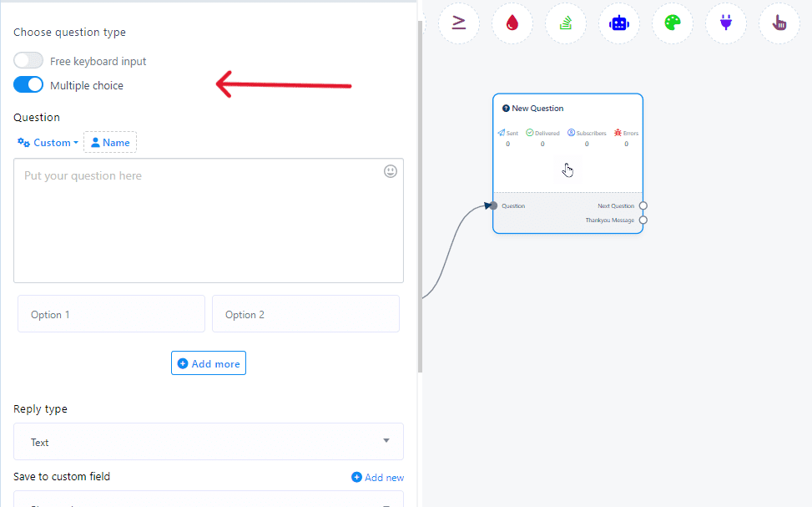Click the Next Question output connector
The image size is (812, 507).
(643, 205)
